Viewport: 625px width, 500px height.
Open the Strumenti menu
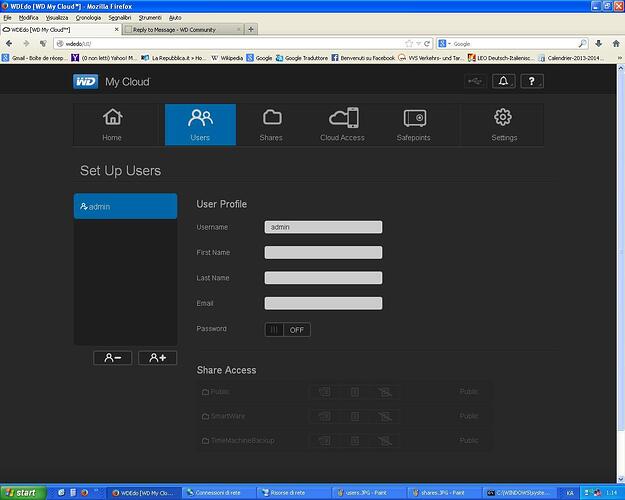click(150, 18)
